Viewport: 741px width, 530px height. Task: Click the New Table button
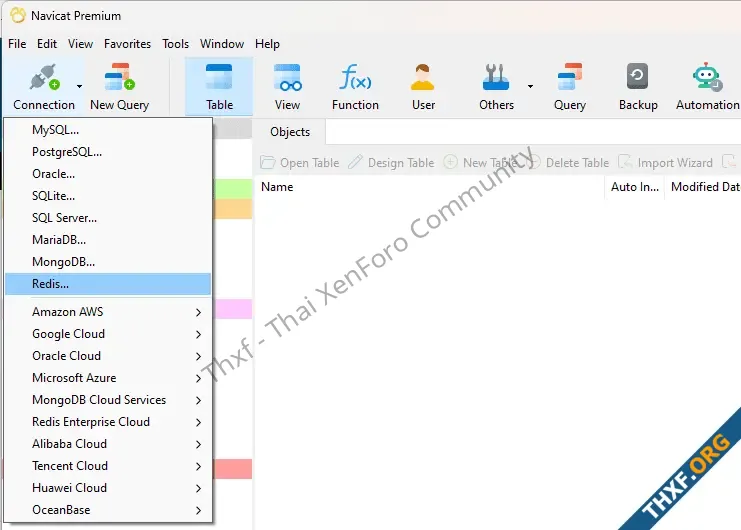pos(480,162)
